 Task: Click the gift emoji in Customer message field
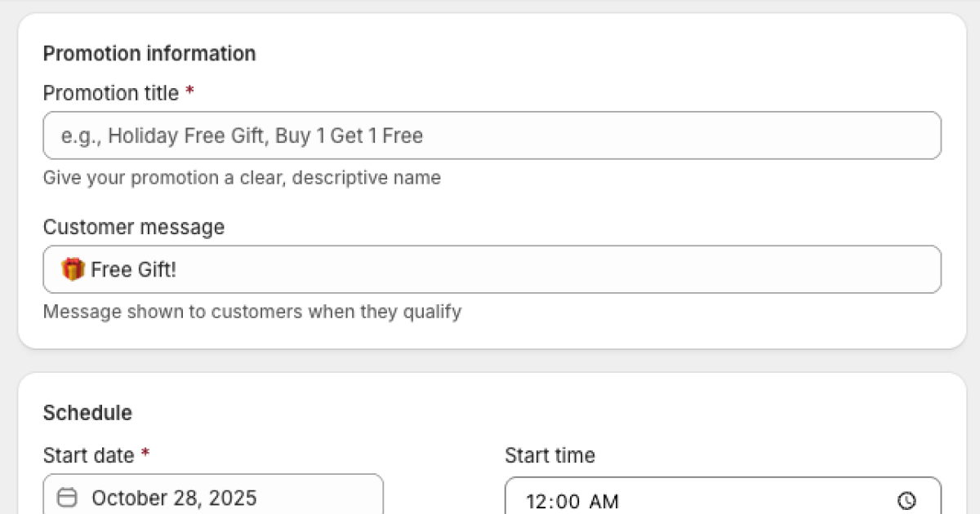coord(72,269)
